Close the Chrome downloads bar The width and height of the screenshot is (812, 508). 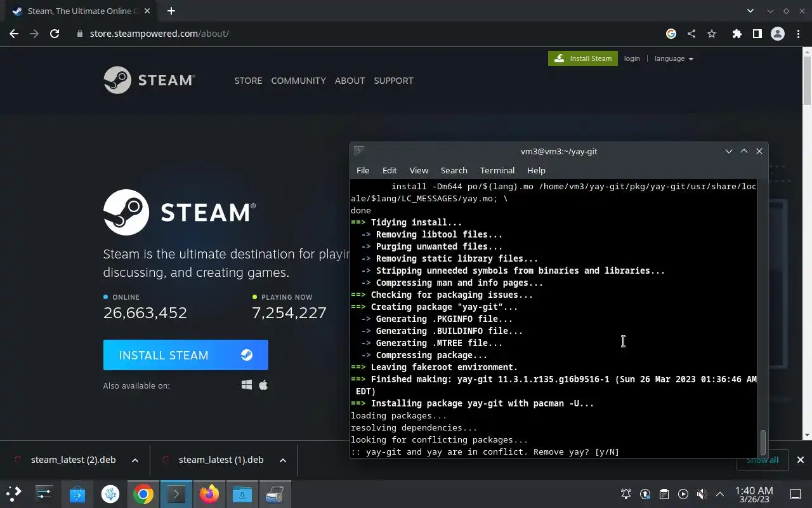click(x=800, y=460)
